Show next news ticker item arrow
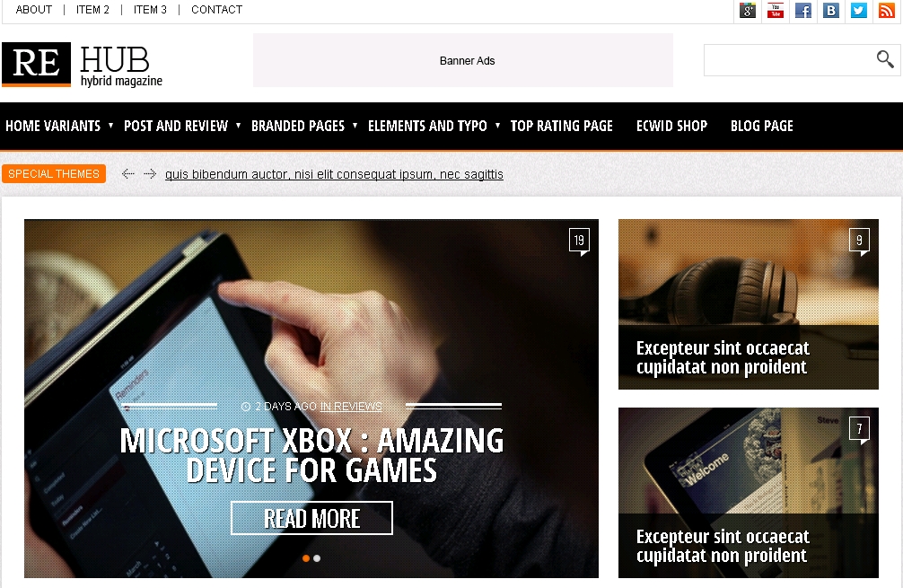This screenshot has width=903, height=588. tap(150, 174)
